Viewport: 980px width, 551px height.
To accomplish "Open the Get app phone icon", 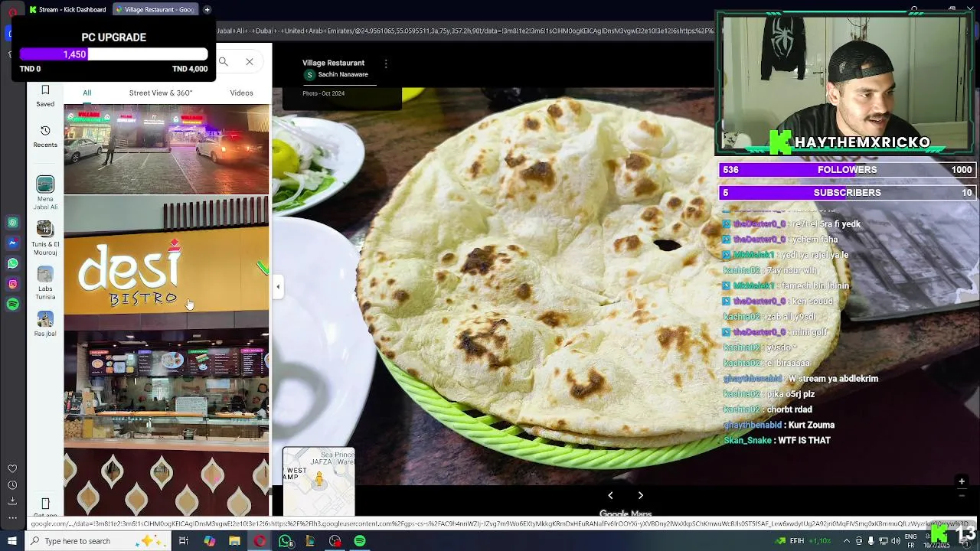I will click(45, 504).
